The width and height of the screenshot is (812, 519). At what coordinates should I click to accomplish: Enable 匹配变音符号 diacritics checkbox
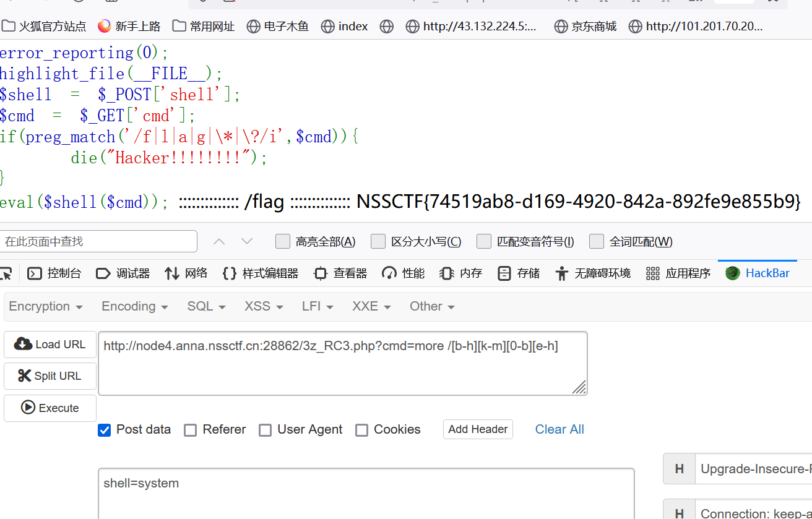click(484, 241)
